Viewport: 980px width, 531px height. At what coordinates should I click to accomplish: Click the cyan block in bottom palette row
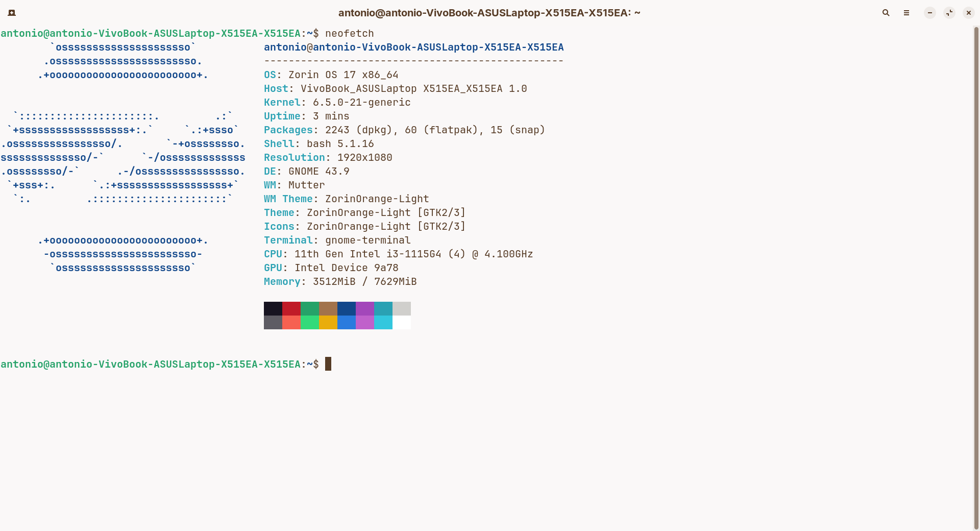tap(383, 322)
